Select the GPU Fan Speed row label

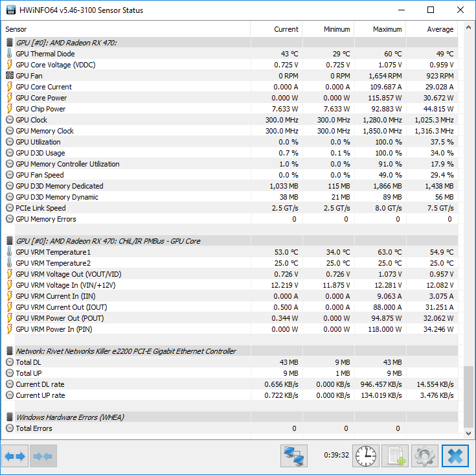point(40,175)
